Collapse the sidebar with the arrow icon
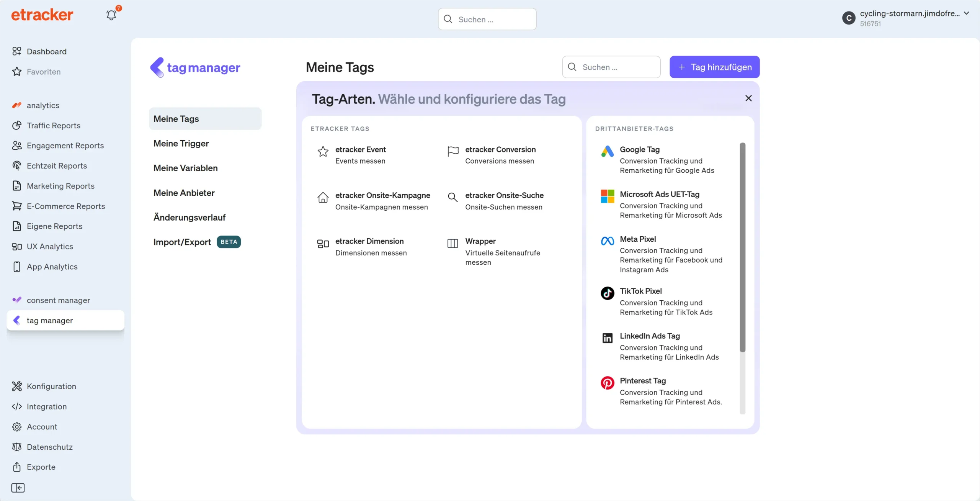This screenshot has height=501, width=980. (x=18, y=488)
